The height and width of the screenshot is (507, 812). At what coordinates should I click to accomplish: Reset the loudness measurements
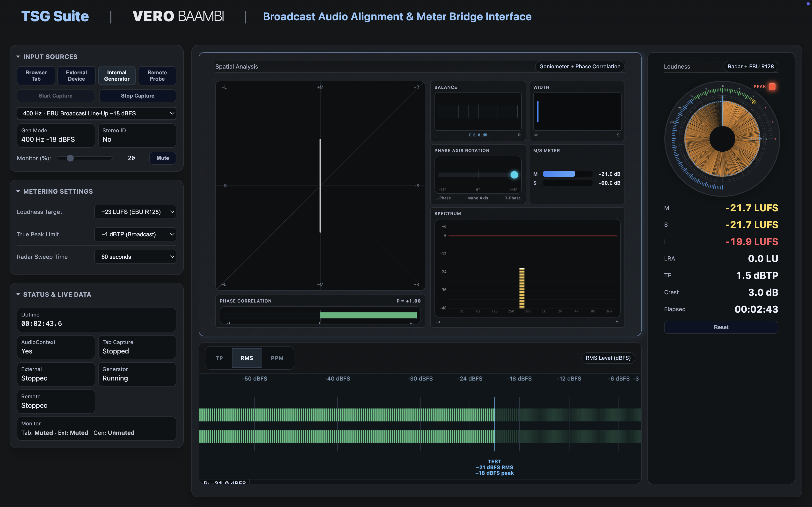pyautogui.click(x=721, y=327)
